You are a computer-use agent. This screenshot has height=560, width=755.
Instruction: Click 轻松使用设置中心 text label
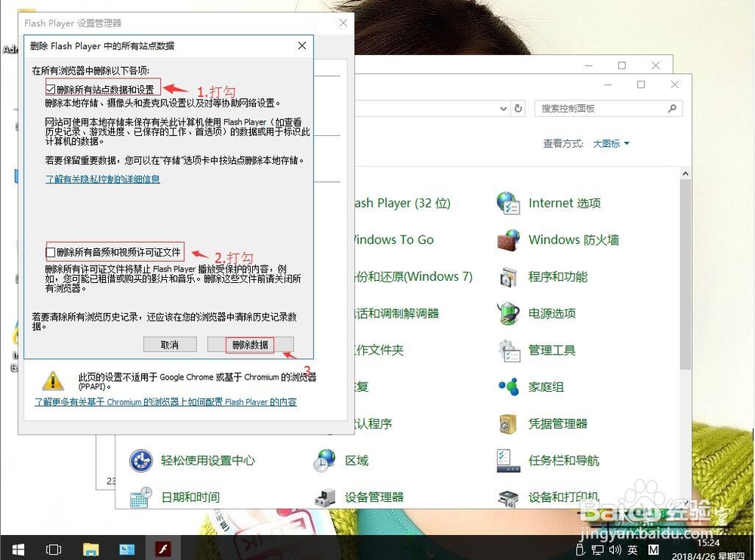(x=208, y=460)
